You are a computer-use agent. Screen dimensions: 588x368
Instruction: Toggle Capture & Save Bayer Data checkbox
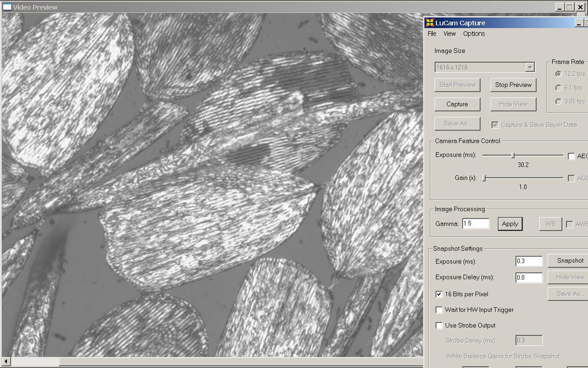pyautogui.click(x=495, y=125)
